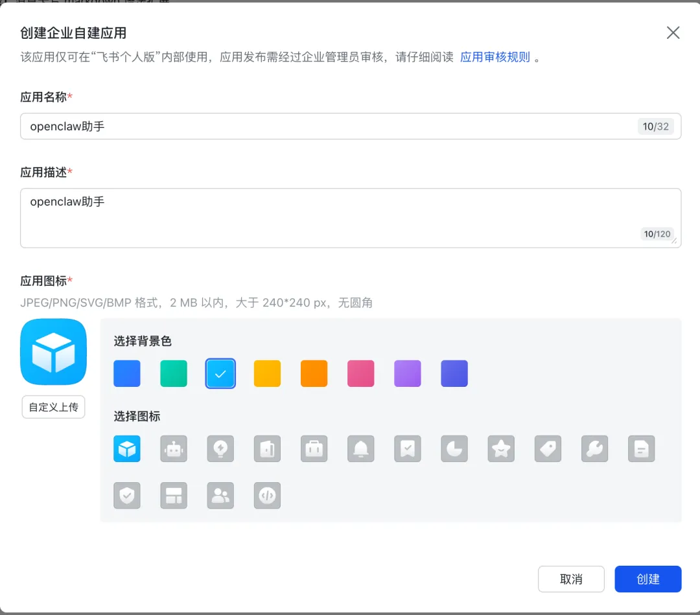
Task: Select the shield checkmark icon
Action: (x=127, y=495)
